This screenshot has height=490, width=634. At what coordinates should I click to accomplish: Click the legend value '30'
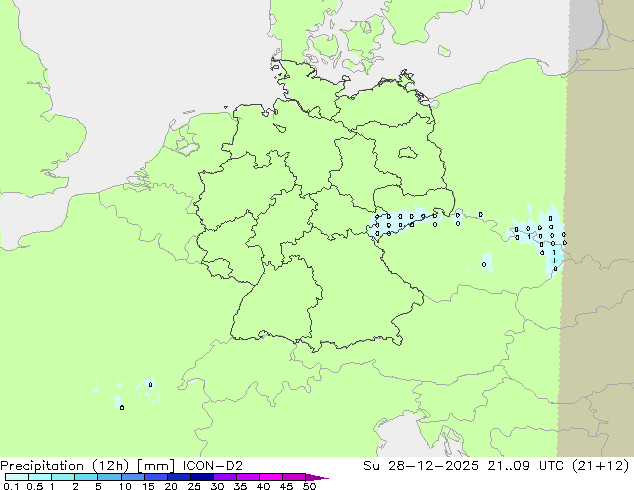[217, 486]
